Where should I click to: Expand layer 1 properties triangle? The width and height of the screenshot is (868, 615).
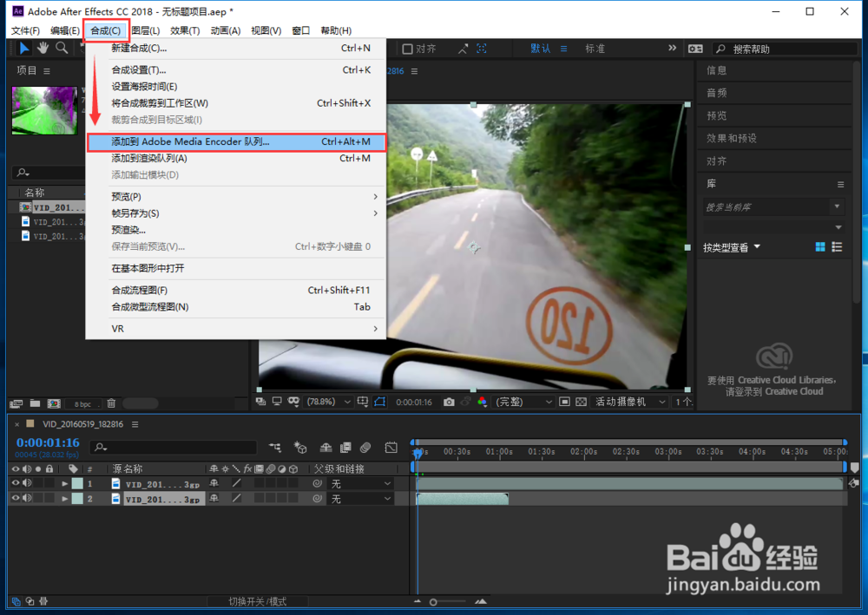coord(65,483)
